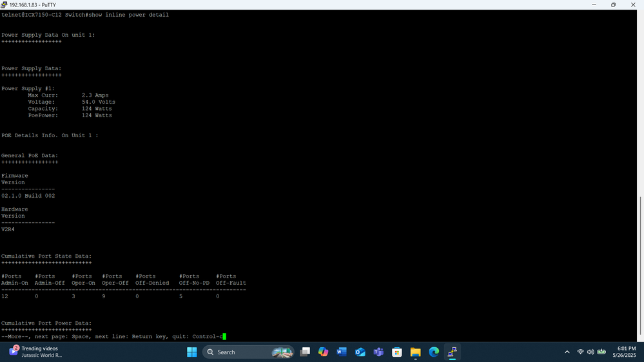
Task: Click the Oper-On column header
Action: 83,280
